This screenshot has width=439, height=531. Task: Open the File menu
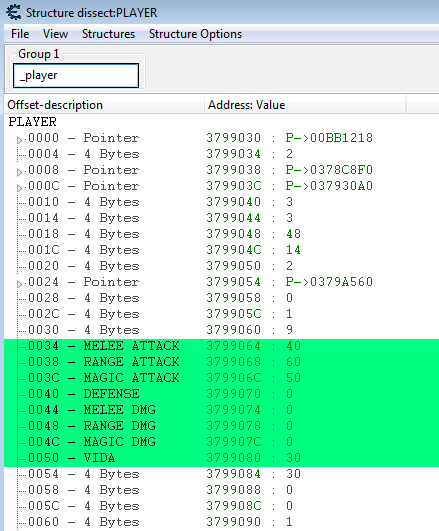click(x=20, y=34)
